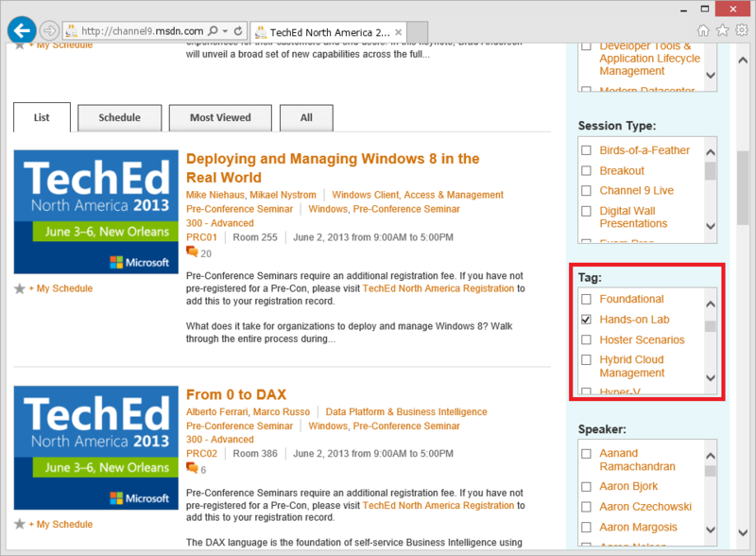This screenshot has width=756, height=556.
Task: Focus the address bar showing channel9.msdn.com
Action: pyautogui.click(x=143, y=31)
